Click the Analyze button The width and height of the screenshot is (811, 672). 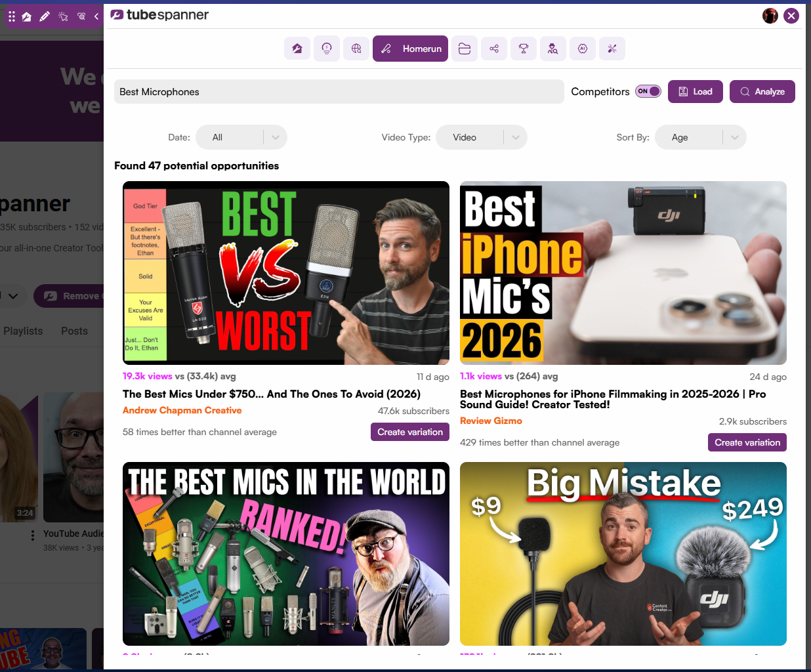[x=762, y=92]
